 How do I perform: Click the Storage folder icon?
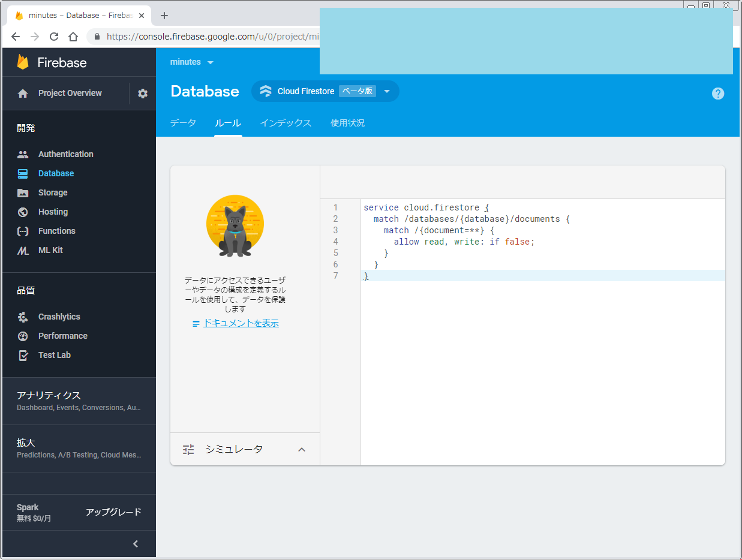[23, 192]
